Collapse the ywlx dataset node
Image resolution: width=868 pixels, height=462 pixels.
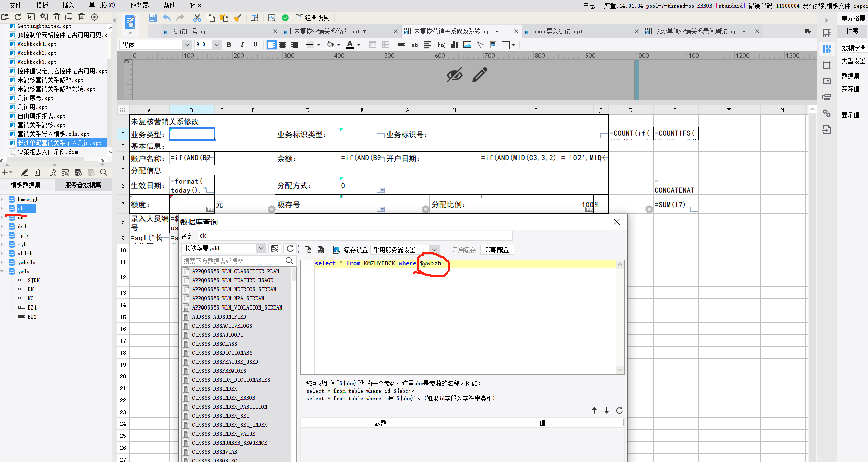pos(2,271)
